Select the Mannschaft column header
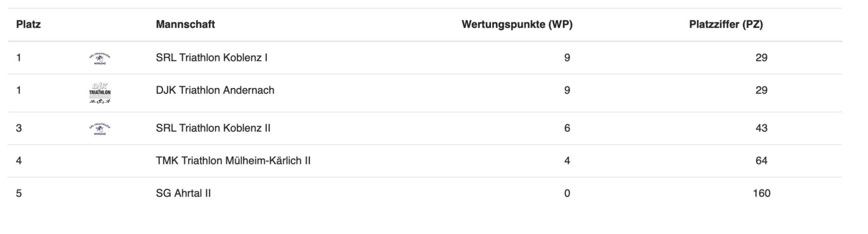Image resolution: width=868 pixels, height=234 pixels. [185, 25]
